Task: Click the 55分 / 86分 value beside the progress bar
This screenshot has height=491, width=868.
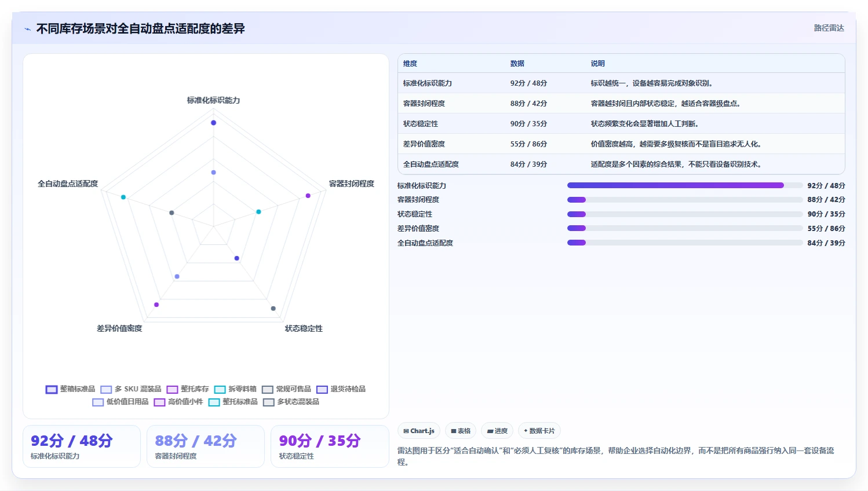Action: (x=826, y=229)
